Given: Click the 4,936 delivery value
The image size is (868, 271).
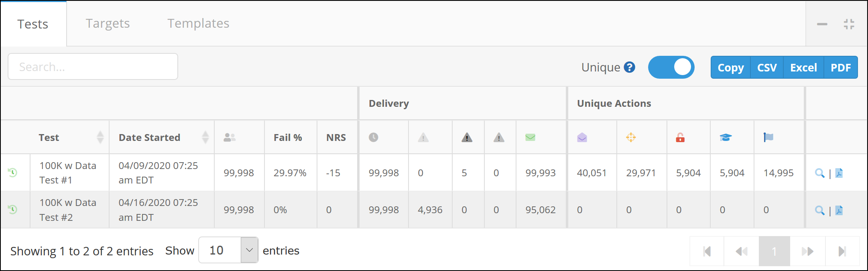Looking at the screenshot, I should (x=430, y=210).
